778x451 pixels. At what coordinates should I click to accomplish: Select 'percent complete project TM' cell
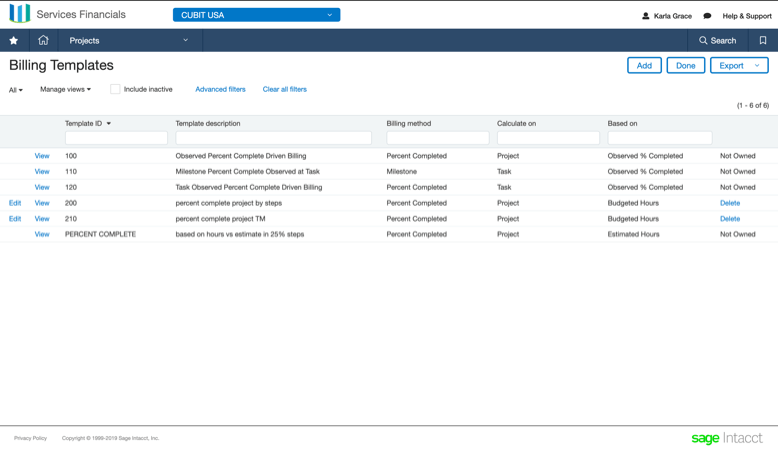pyautogui.click(x=220, y=218)
